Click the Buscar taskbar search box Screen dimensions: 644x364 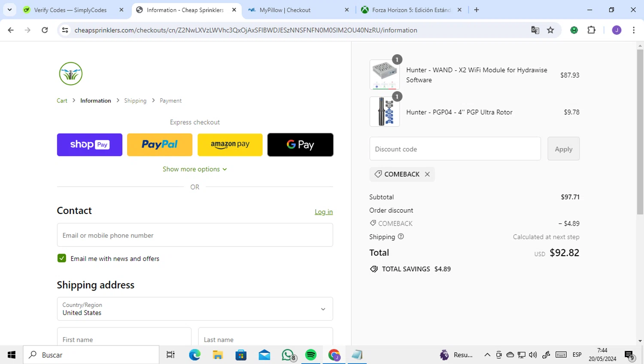coord(91,355)
